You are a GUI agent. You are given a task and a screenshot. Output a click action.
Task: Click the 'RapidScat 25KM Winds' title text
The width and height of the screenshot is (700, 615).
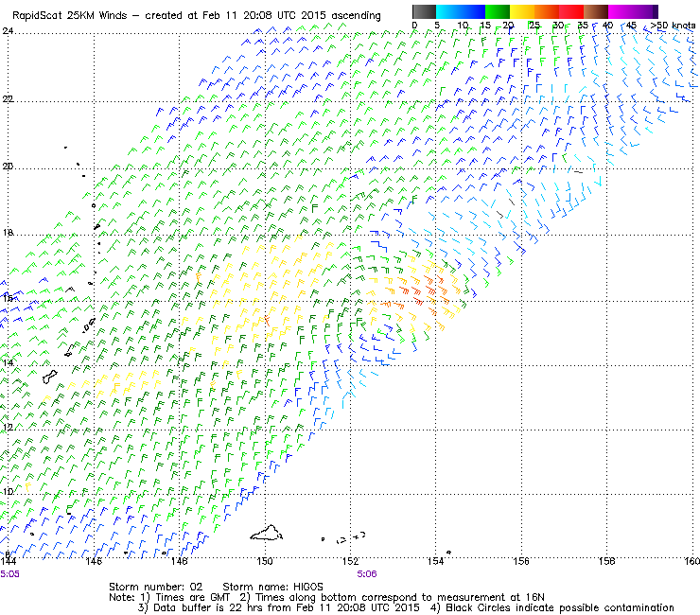click(x=70, y=16)
